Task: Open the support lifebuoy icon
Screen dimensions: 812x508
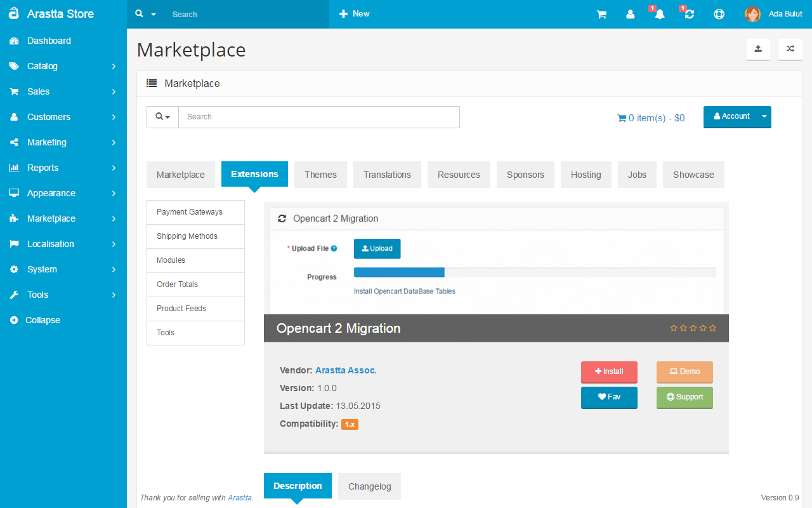Action: pyautogui.click(x=719, y=14)
